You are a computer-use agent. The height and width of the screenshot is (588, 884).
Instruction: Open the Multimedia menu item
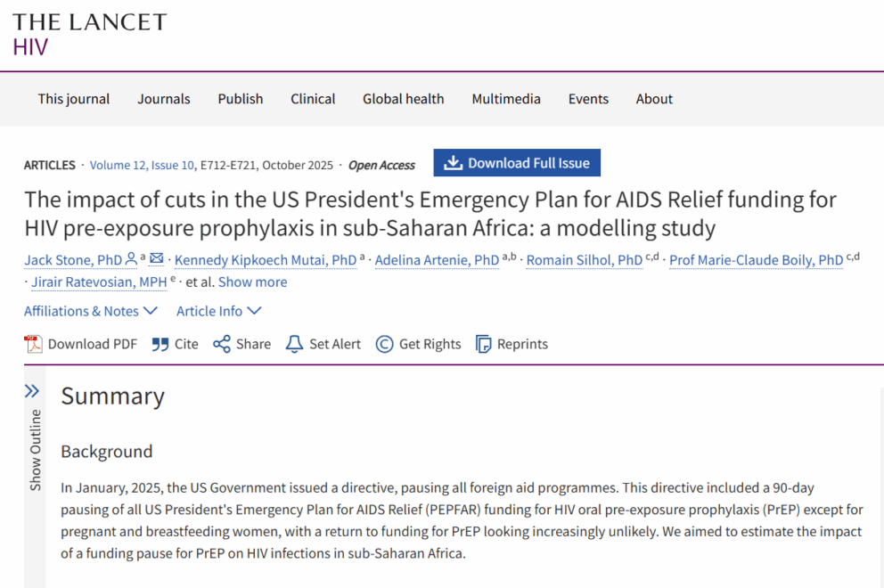pyautogui.click(x=506, y=99)
